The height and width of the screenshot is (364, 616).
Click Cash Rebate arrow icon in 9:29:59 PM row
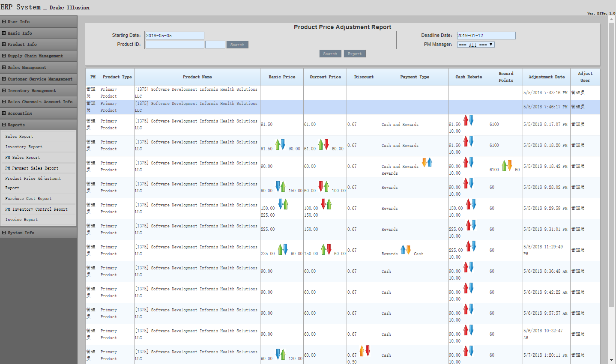pyautogui.click(x=471, y=204)
